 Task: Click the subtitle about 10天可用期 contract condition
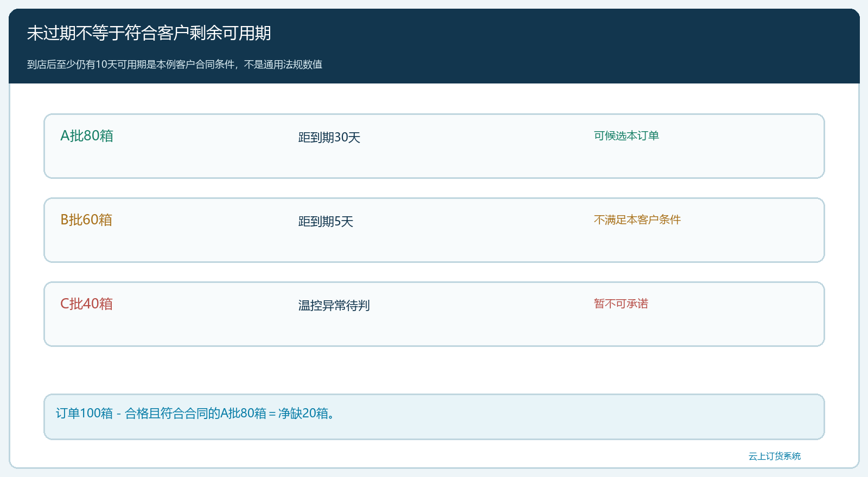(175, 65)
